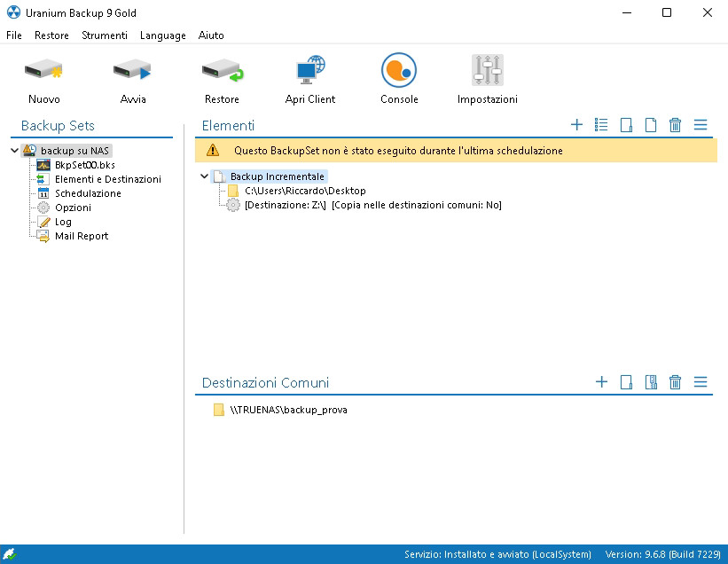Viewport: 728px width, 564px height.
Task: Open the Strumenti menu
Action: click(x=105, y=35)
